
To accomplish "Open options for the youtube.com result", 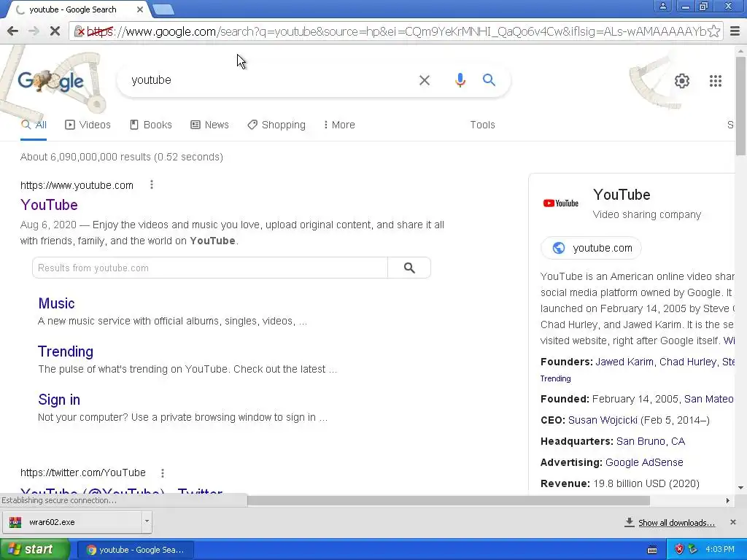I will [x=152, y=184].
